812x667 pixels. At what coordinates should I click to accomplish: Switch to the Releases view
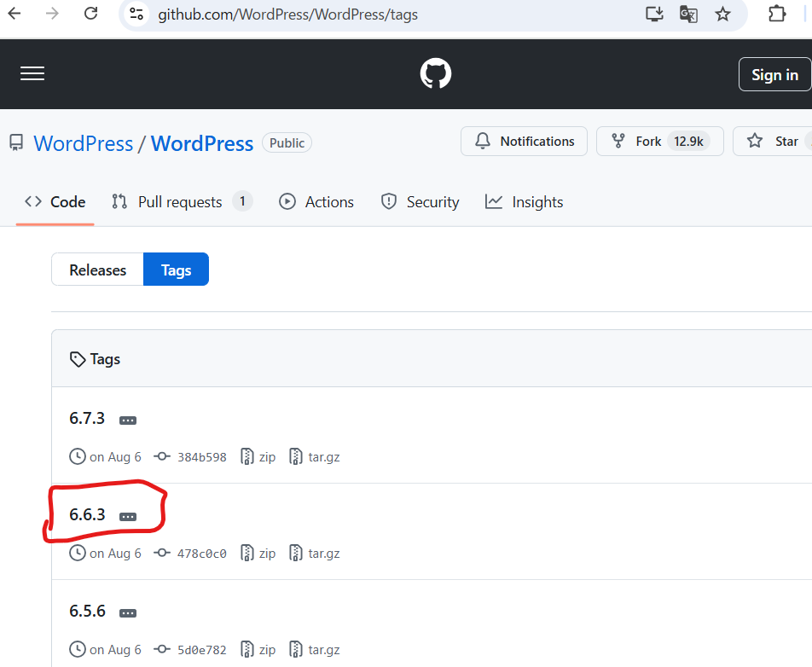pyautogui.click(x=98, y=270)
